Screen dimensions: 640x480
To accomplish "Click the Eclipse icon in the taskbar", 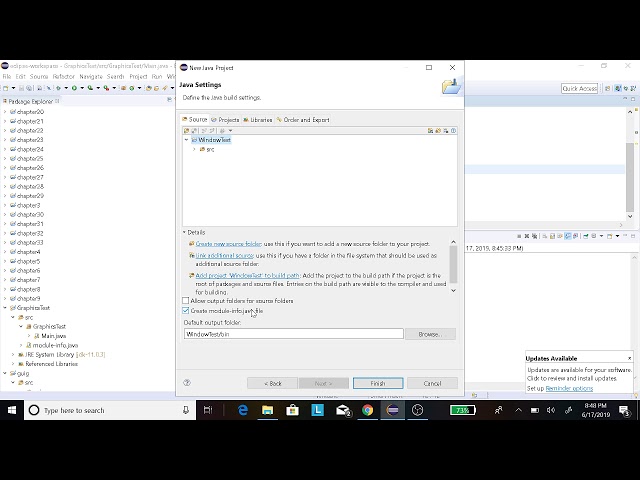I will tap(392, 410).
